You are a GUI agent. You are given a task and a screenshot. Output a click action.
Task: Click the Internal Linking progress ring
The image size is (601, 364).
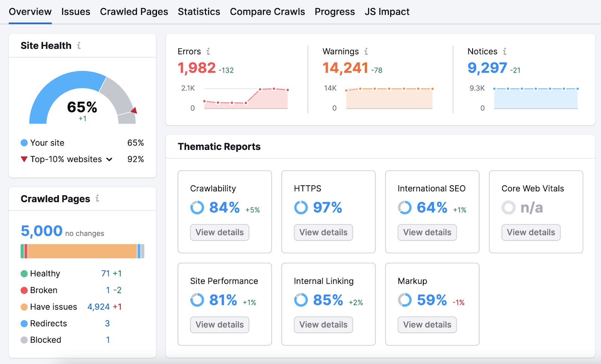pyautogui.click(x=300, y=300)
